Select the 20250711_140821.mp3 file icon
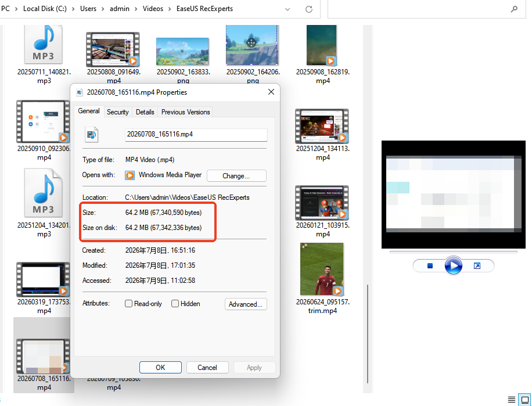 pyautogui.click(x=44, y=44)
